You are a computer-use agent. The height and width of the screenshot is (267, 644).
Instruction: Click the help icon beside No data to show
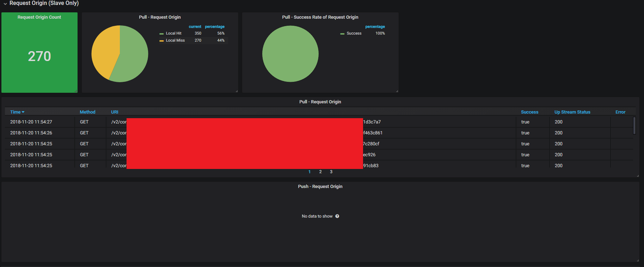337,216
